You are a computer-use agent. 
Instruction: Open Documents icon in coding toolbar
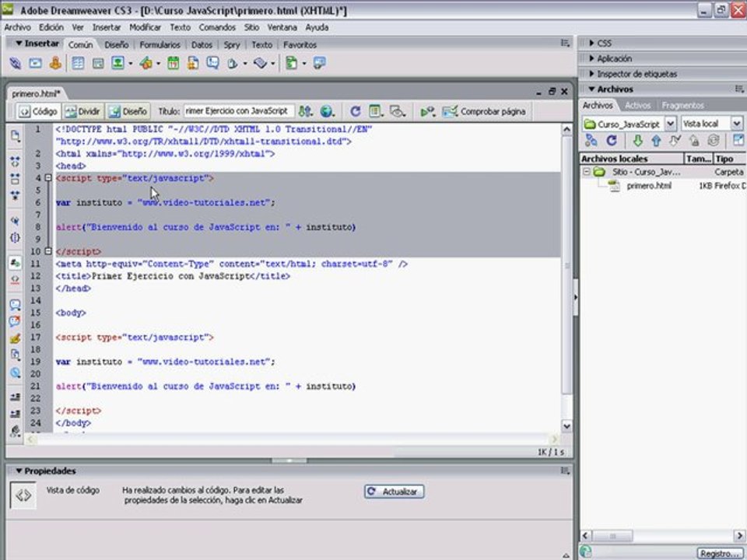pos(16,136)
